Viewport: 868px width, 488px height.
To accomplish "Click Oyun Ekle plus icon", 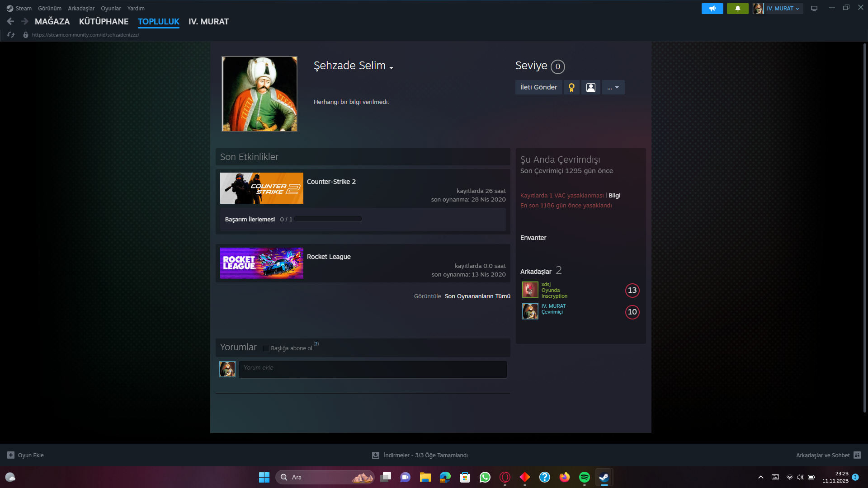I will point(11,455).
